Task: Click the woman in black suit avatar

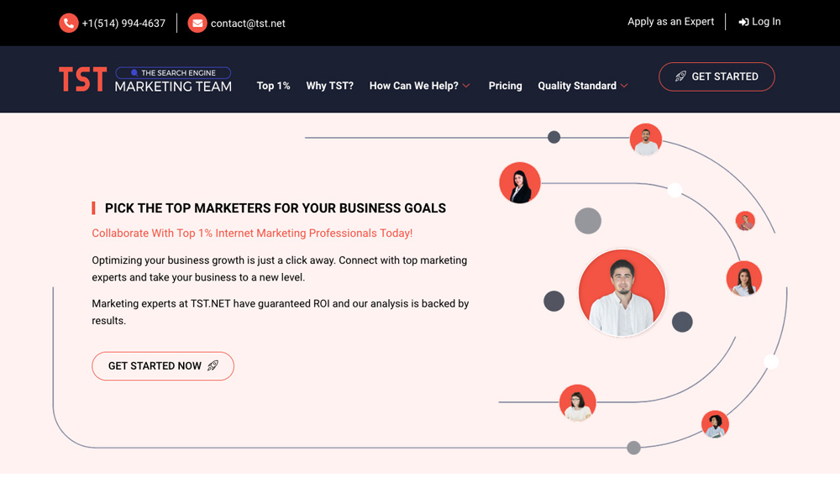Action: point(519,183)
